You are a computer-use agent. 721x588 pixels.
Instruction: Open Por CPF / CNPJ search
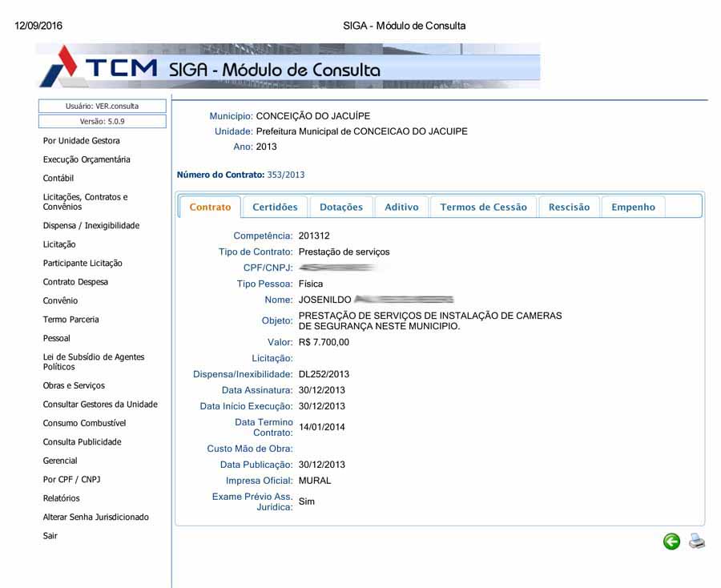click(x=71, y=479)
